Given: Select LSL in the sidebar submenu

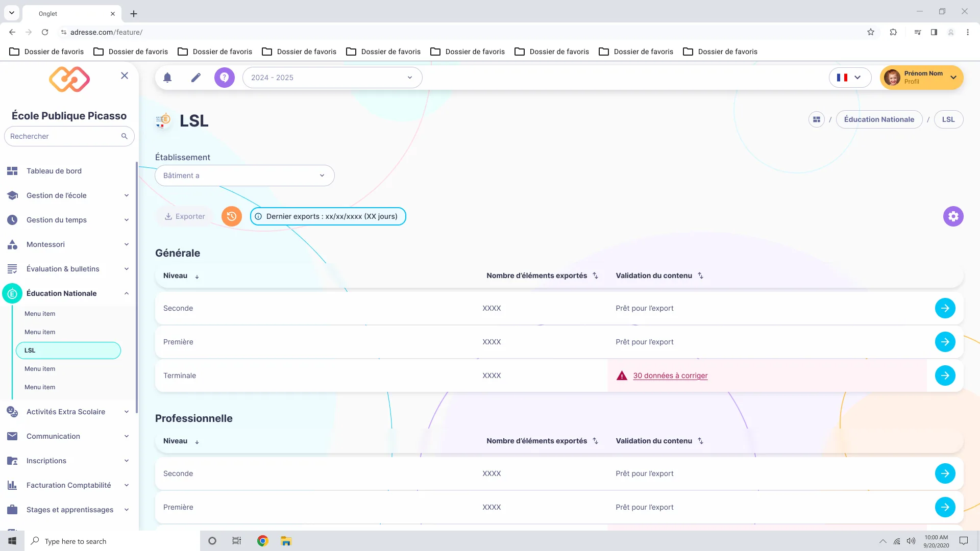Looking at the screenshot, I should [x=68, y=350].
